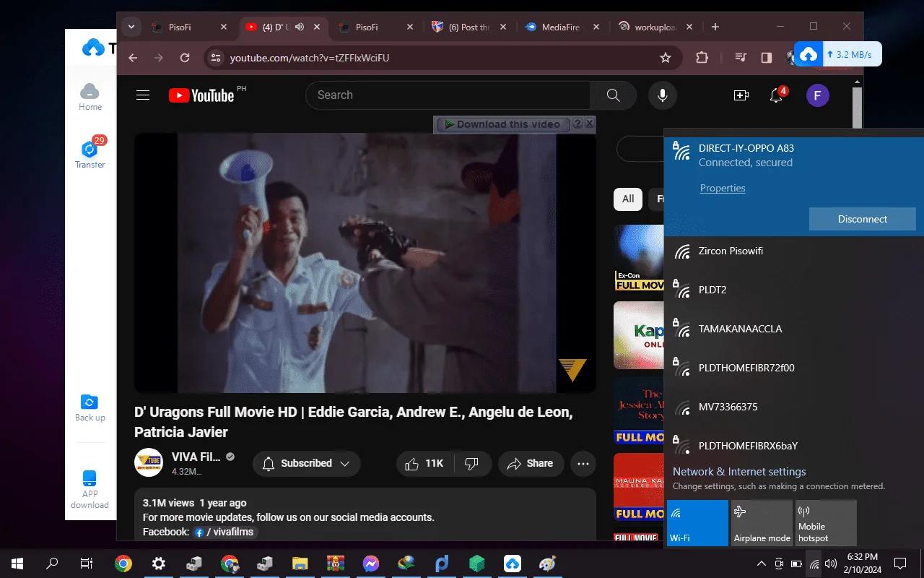Toggle the Chrome side panel icon
The width and height of the screenshot is (924, 578).
tap(767, 58)
